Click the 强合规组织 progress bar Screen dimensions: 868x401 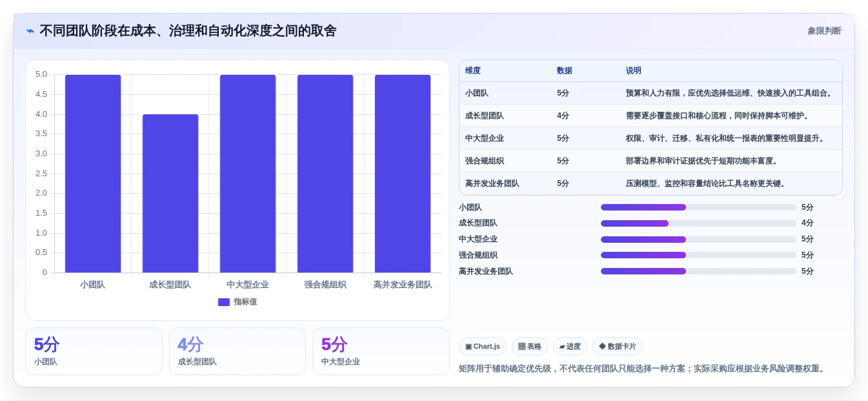[x=698, y=255]
